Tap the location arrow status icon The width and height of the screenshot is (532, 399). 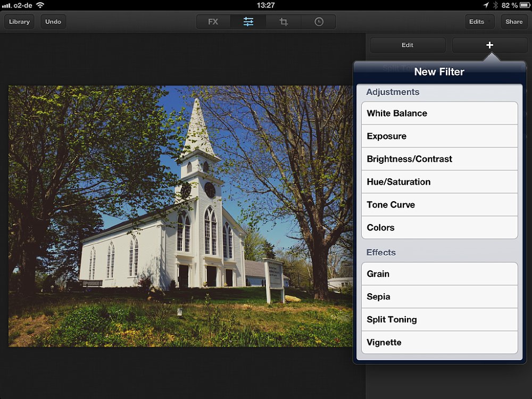pos(486,5)
